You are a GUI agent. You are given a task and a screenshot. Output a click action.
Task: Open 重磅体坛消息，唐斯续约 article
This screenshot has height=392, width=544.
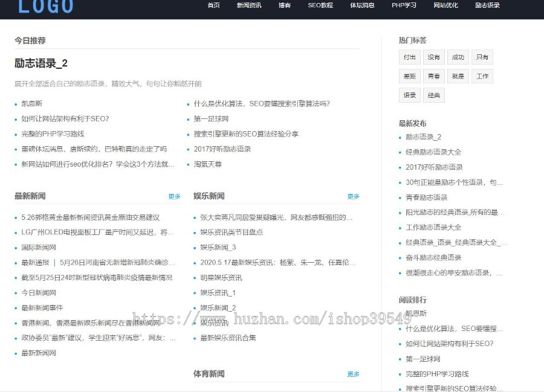tap(94, 149)
